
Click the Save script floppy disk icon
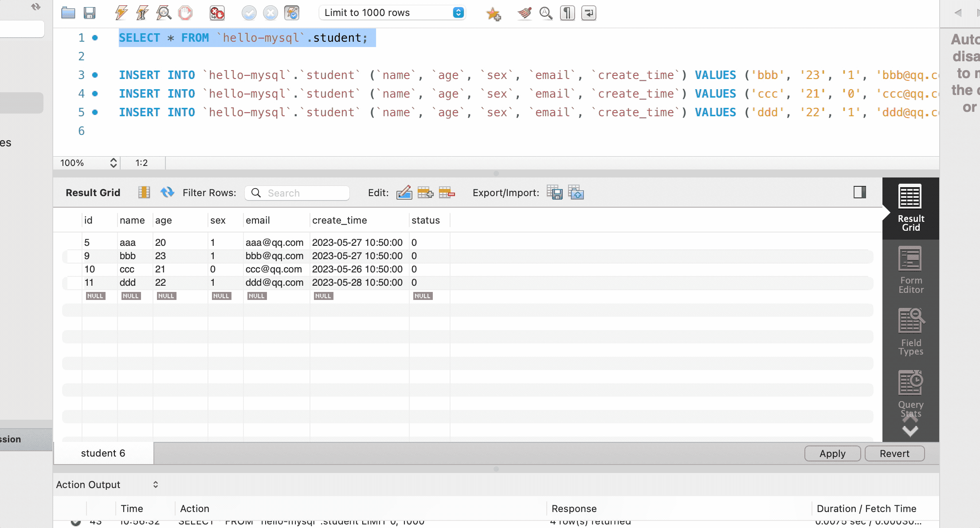(90, 13)
